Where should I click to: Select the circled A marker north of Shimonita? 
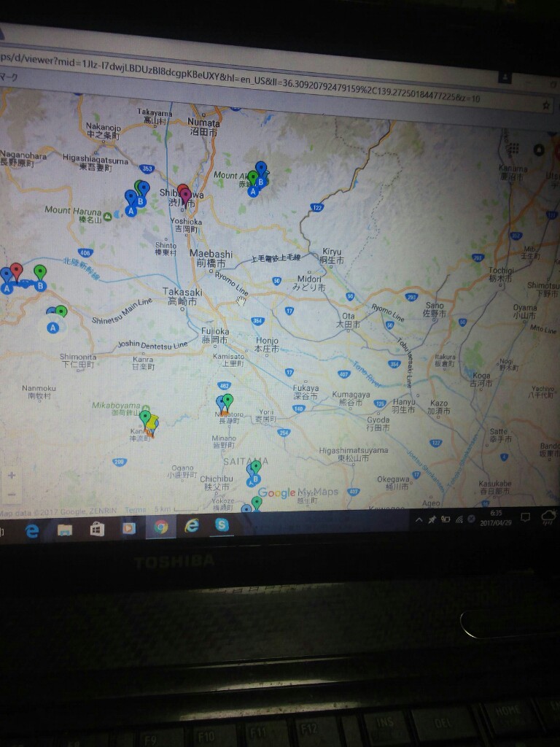point(52,328)
